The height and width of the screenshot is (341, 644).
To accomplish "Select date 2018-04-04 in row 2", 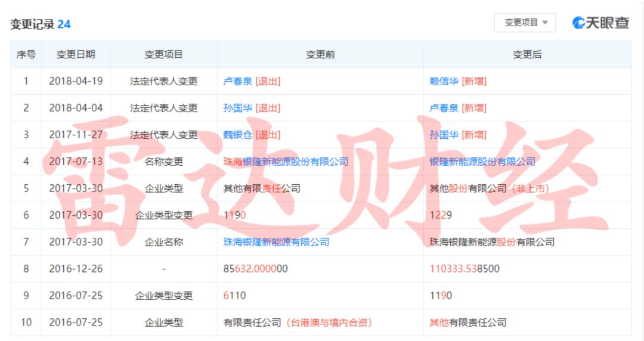I will click(x=76, y=108).
